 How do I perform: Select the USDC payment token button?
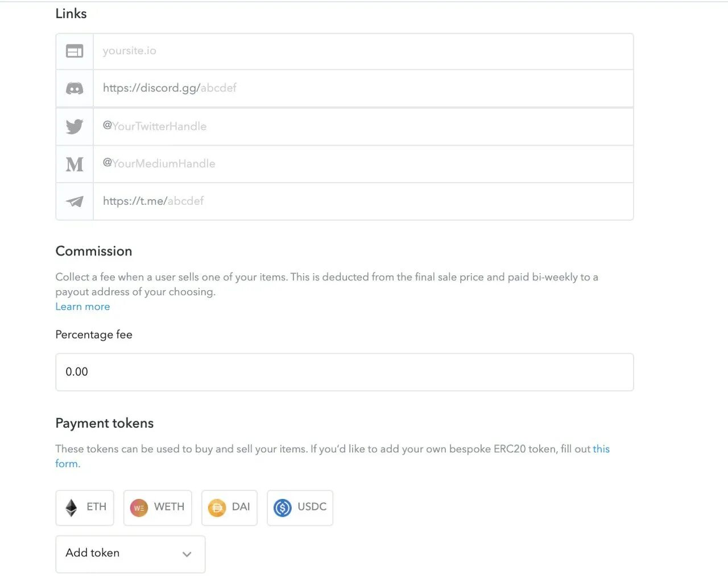pos(300,507)
